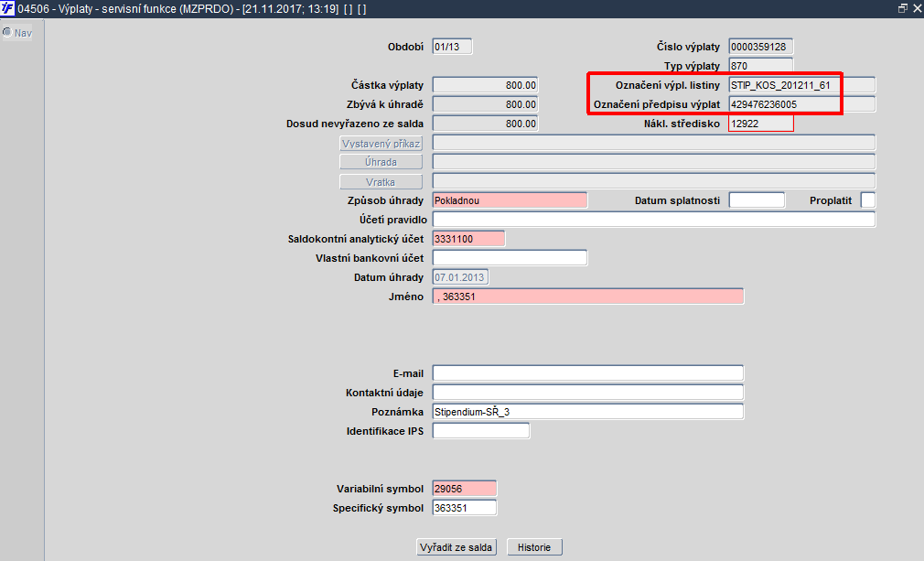Click the Vyřadit ze salda button

(457, 547)
